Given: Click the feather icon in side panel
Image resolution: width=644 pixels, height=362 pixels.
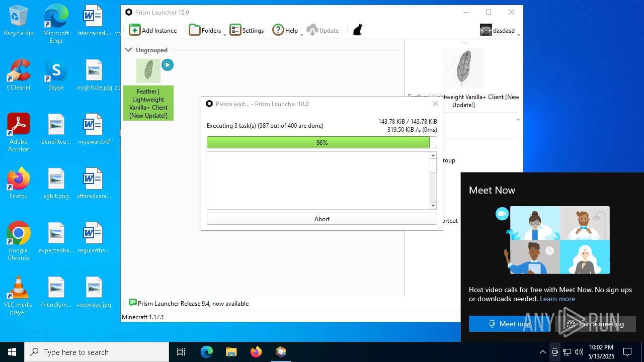Looking at the screenshot, I should (x=463, y=69).
